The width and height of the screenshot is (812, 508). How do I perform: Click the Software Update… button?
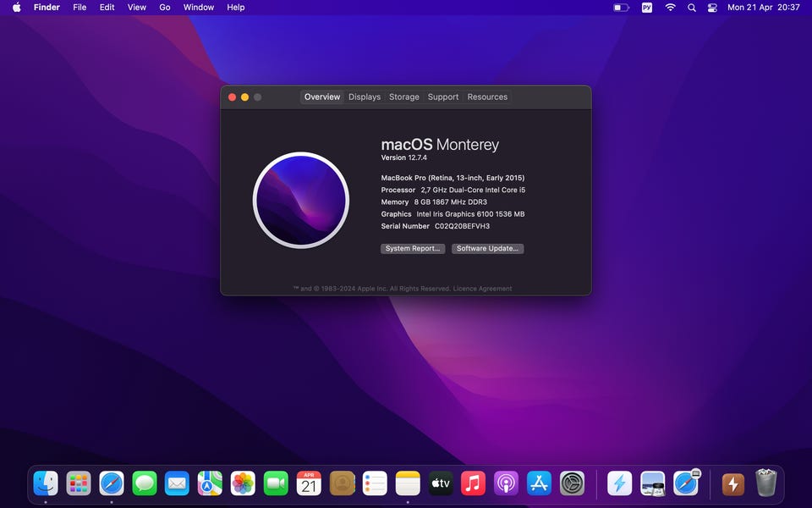point(487,248)
